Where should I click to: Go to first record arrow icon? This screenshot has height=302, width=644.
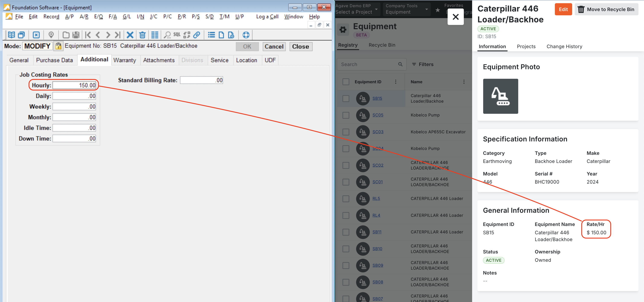click(x=88, y=35)
